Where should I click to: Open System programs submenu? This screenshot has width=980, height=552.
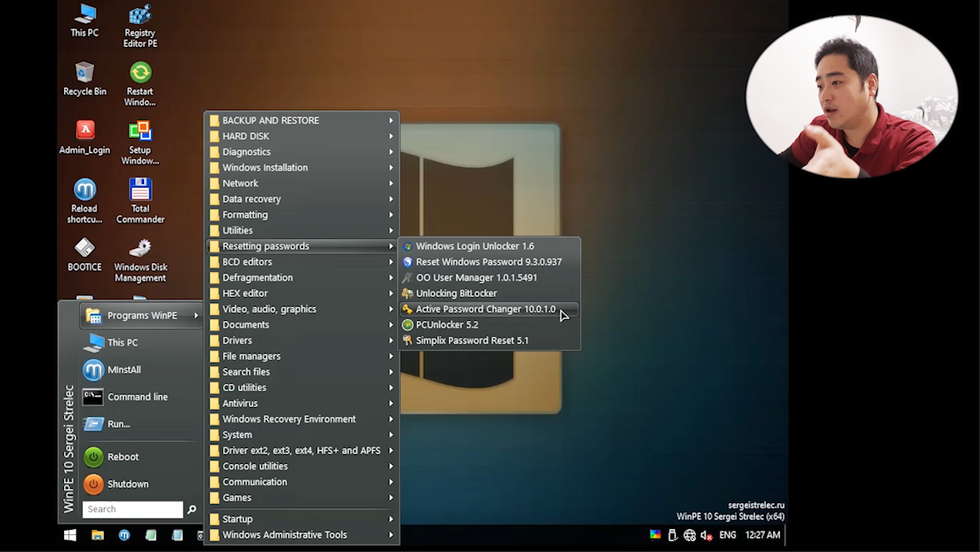point(302,435)
